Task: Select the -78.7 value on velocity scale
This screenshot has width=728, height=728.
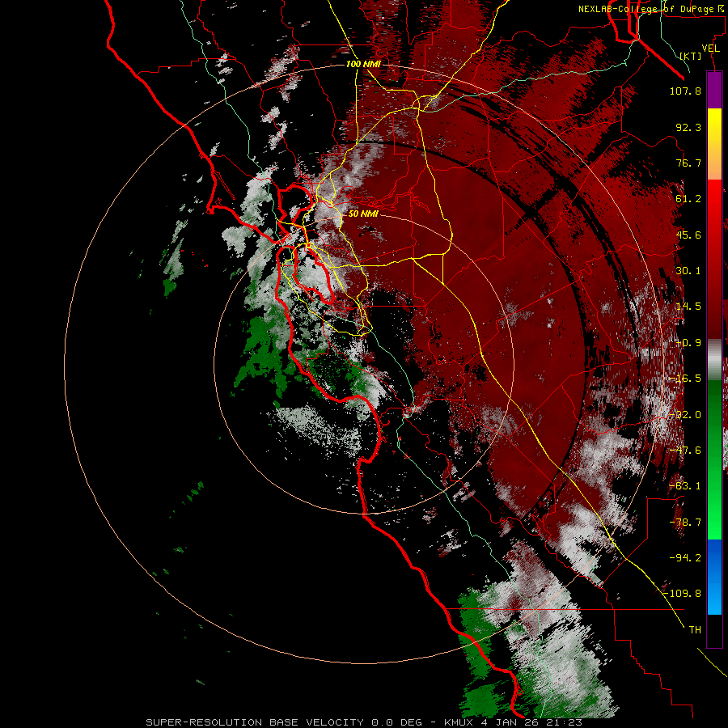Action: (685, 523)
